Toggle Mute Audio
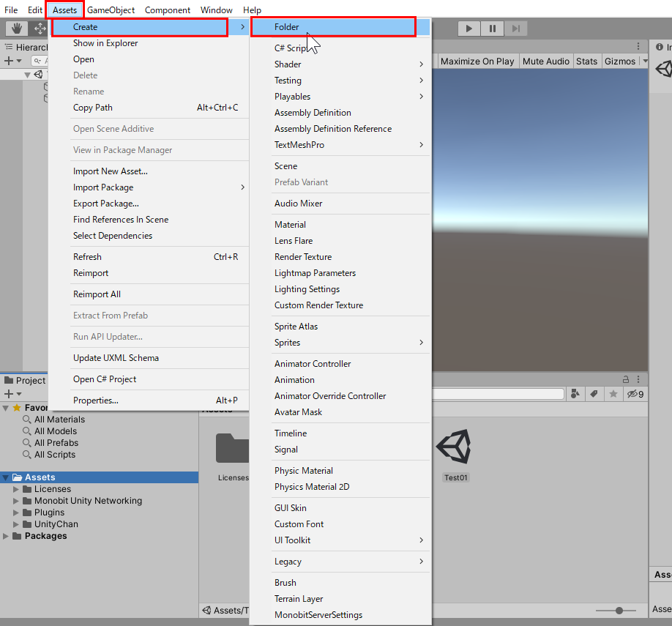 545,62
